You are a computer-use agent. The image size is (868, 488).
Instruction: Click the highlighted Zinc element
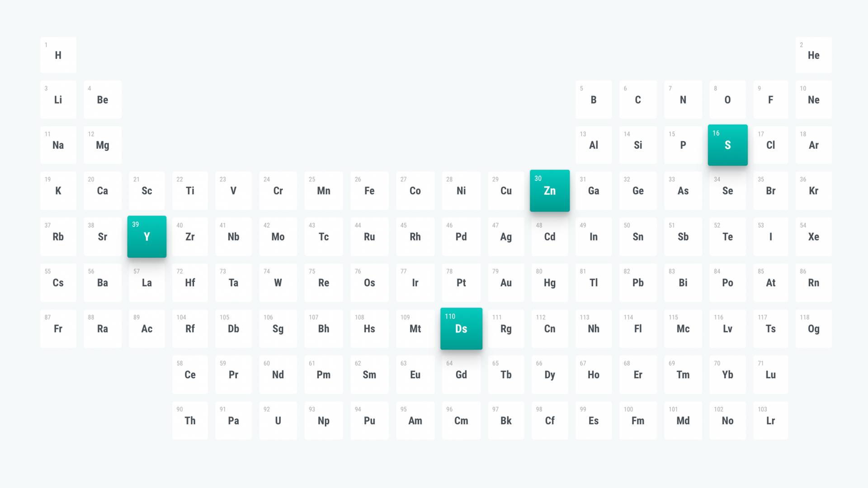coord(550,191)
